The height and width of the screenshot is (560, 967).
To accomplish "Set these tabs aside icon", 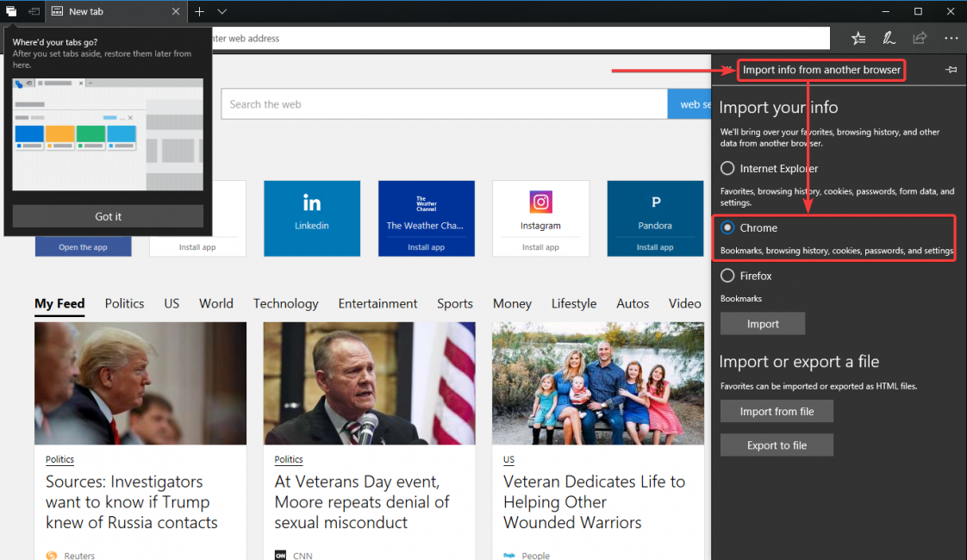I will point(34,11).
